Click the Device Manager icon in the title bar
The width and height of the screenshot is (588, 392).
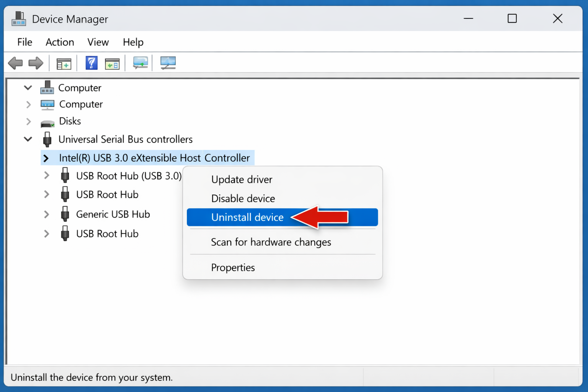click(18, 18)
